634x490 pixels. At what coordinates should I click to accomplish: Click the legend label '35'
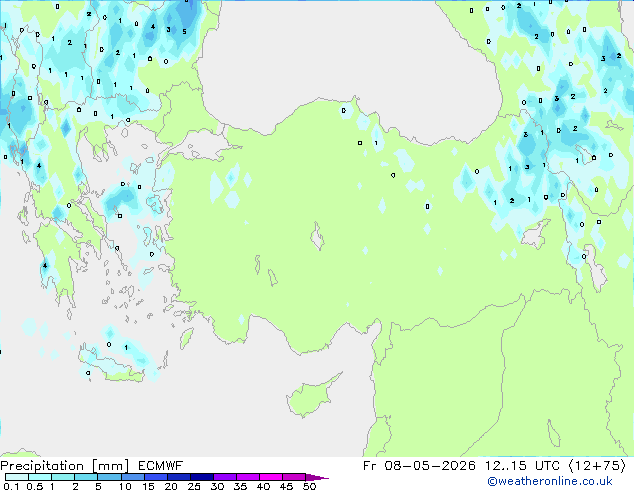pos(240,486)
